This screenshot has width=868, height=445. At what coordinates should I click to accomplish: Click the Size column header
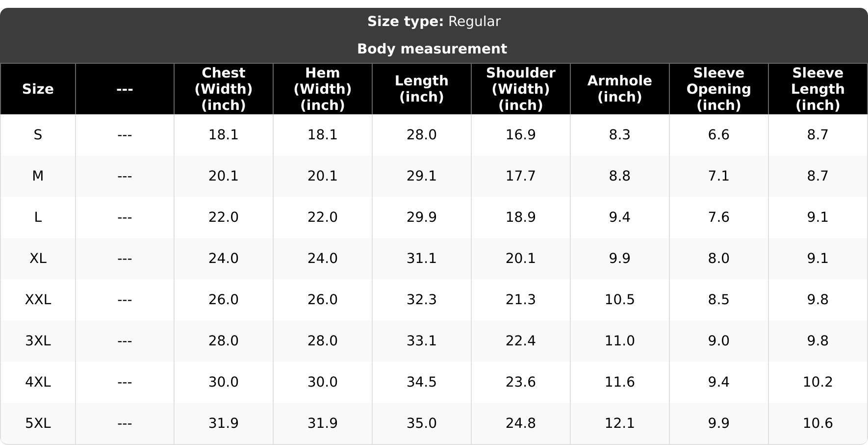pos(38,89)
